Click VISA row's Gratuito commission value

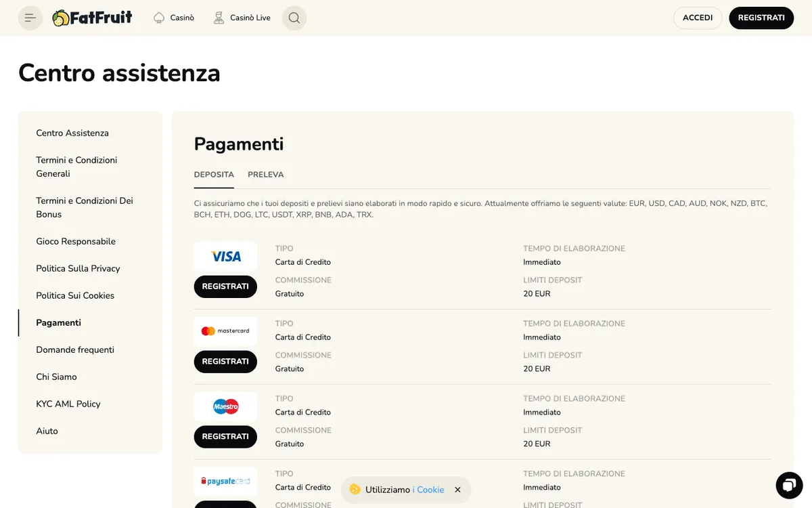click(x=290, y=294)
